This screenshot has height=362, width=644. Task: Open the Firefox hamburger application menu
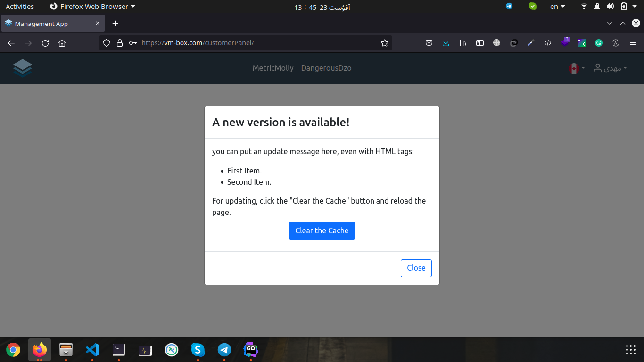[633, 43]
